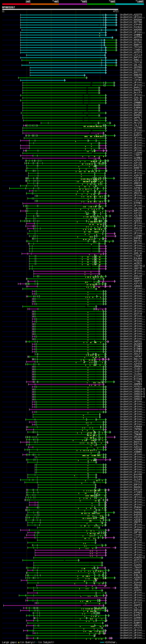Select hit label UniRef100_P53935

131,261
